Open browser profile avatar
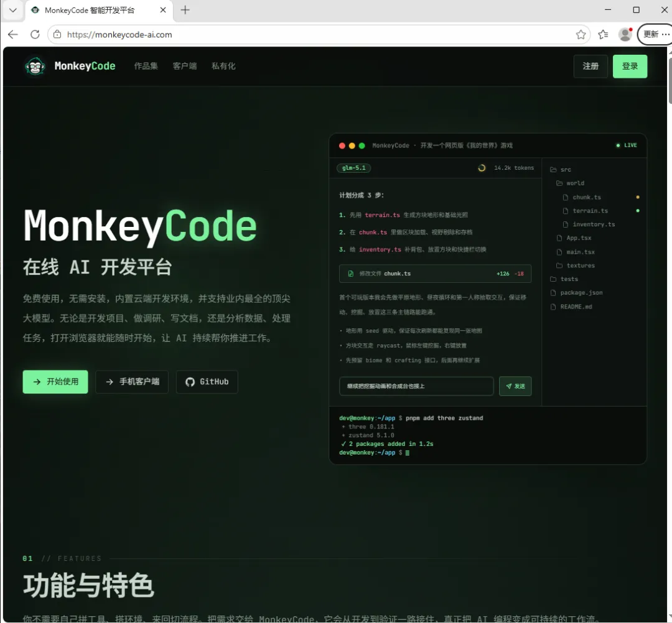 click(625, 34)
